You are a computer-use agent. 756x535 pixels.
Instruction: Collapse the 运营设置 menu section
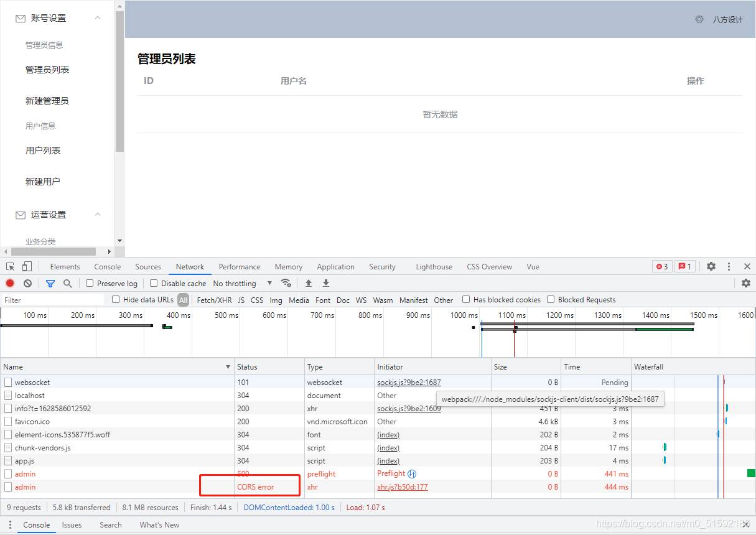[x=98, y=215]
